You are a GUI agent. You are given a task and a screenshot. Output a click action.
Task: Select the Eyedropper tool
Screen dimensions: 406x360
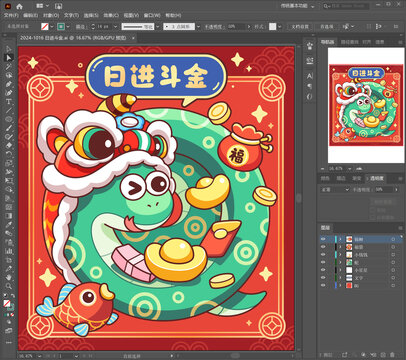coord(9,224)
